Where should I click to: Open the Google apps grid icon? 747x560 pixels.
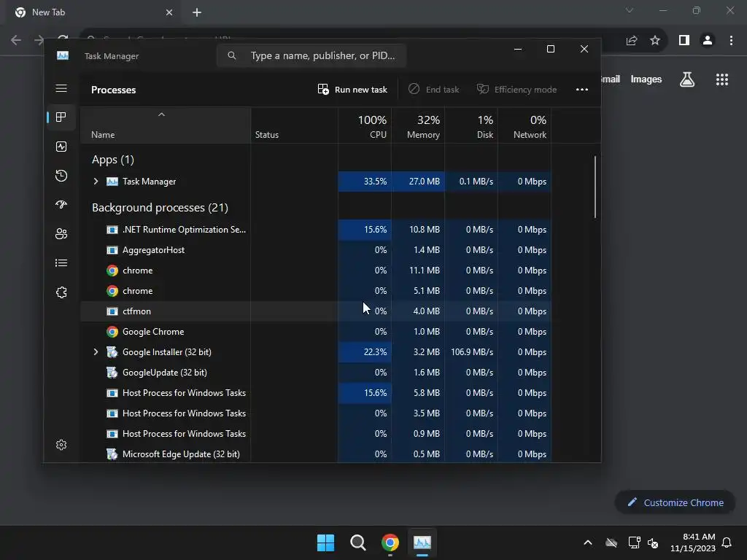pyautogui.click(x=721, y=79)
